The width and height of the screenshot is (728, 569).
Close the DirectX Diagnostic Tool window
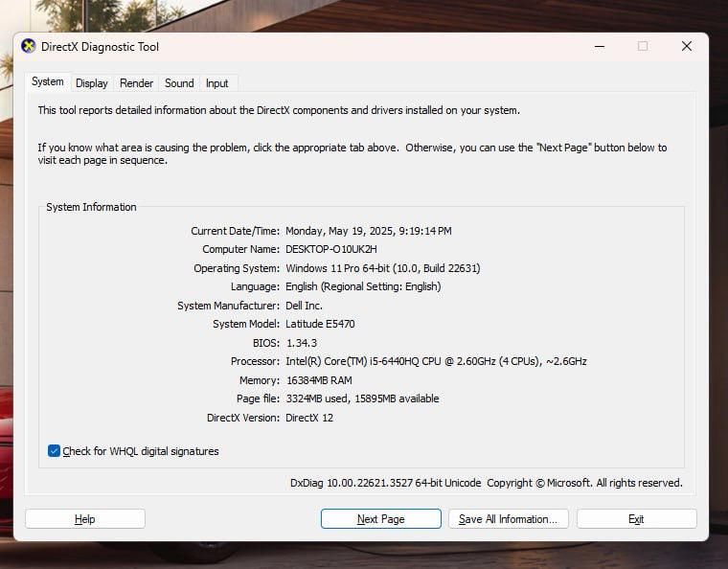[x=687, y=46]
